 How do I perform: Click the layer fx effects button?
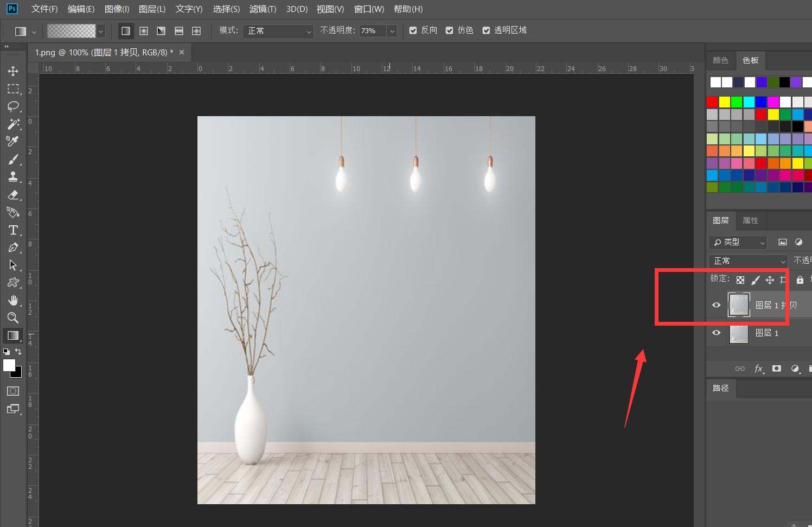(759, 369)
